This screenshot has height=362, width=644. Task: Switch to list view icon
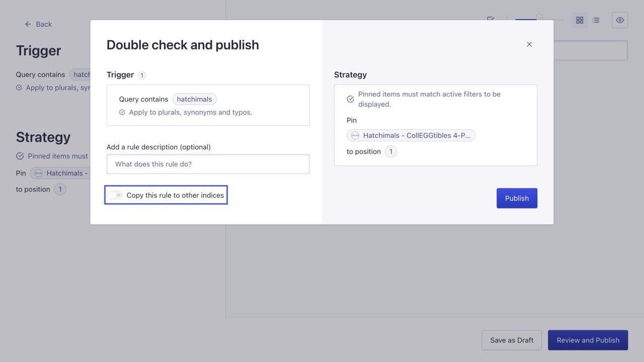click(x=596, y=20)
